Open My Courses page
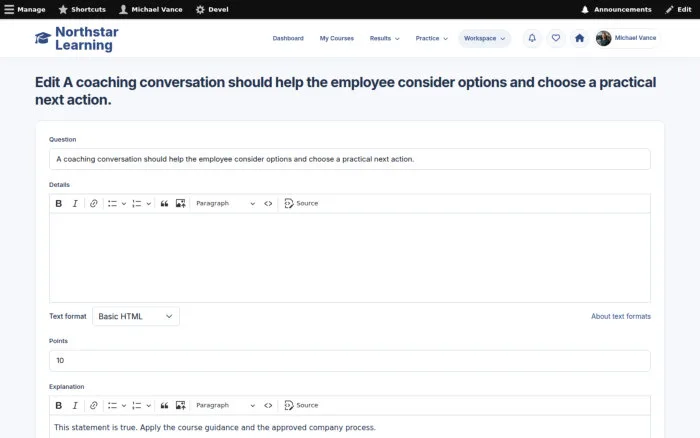Viewport: 700px width, 438px height. [x=337, y=38]
